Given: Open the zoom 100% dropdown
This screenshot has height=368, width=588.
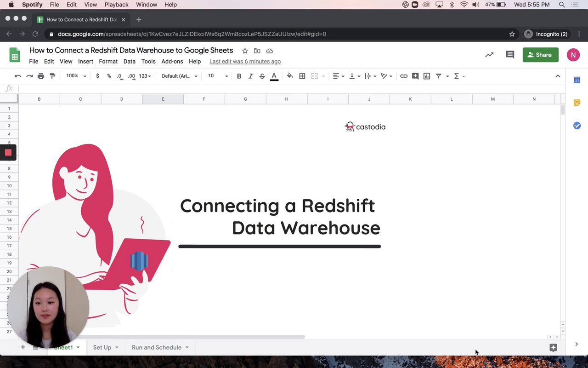Looking at the screenshot, I should (x=76, y=76).
